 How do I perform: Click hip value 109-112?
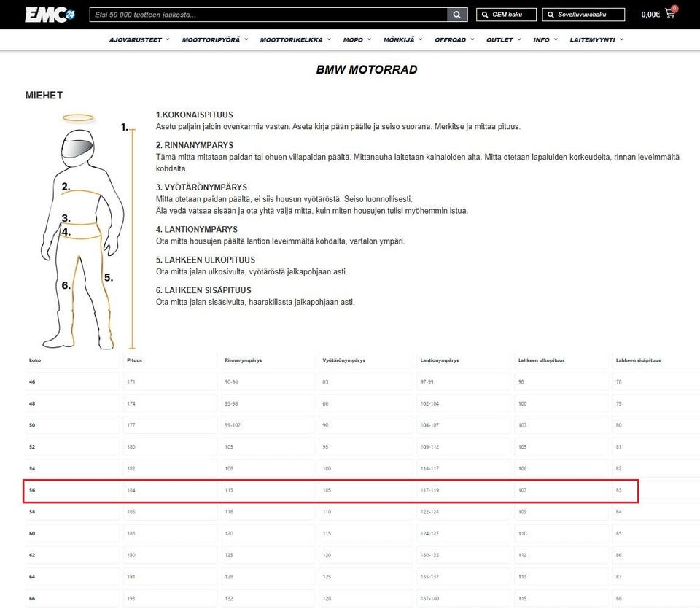pyautogui.click(x=429, y=447)
